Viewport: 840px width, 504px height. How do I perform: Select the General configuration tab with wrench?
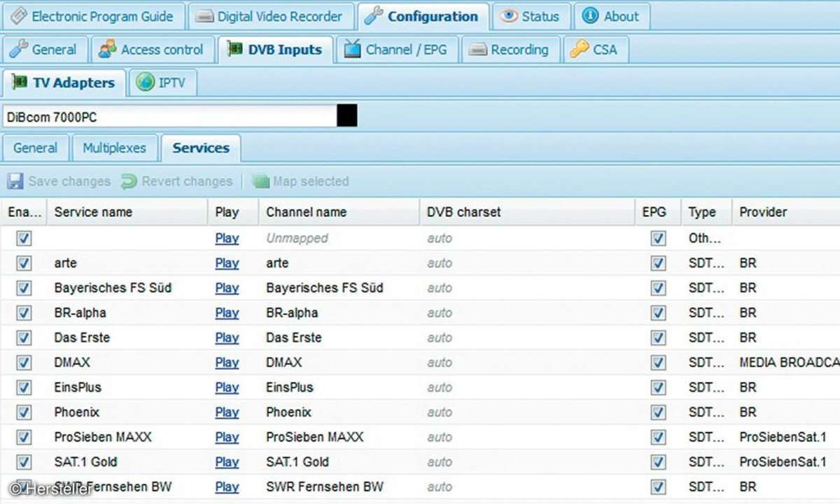click(x=45, y=50)
